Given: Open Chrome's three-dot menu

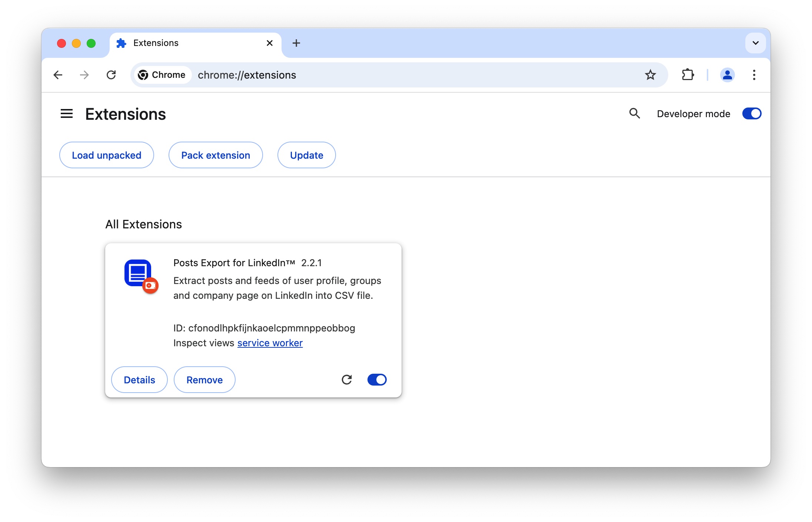Looking at the screenshot, I should point(754,75).
